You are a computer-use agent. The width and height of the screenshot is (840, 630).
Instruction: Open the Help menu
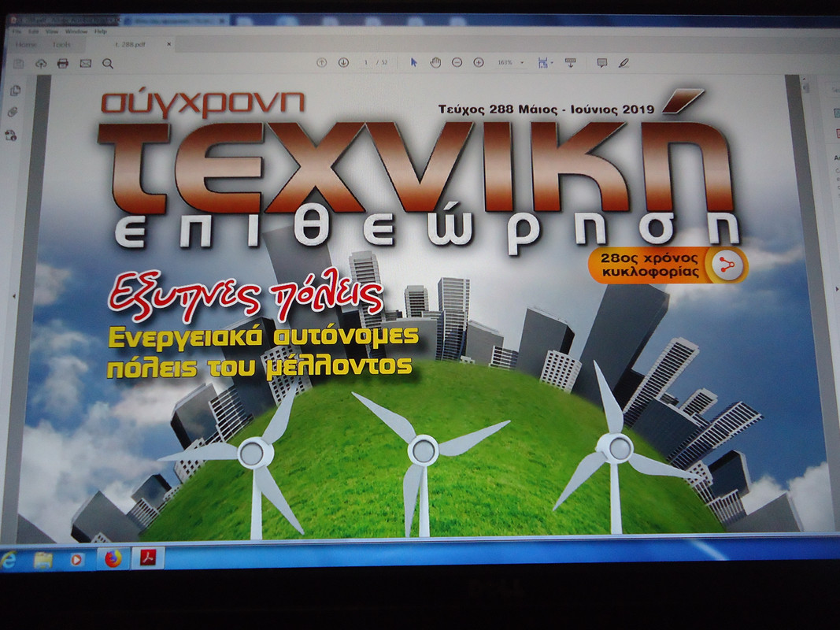[x=101, y=31]
